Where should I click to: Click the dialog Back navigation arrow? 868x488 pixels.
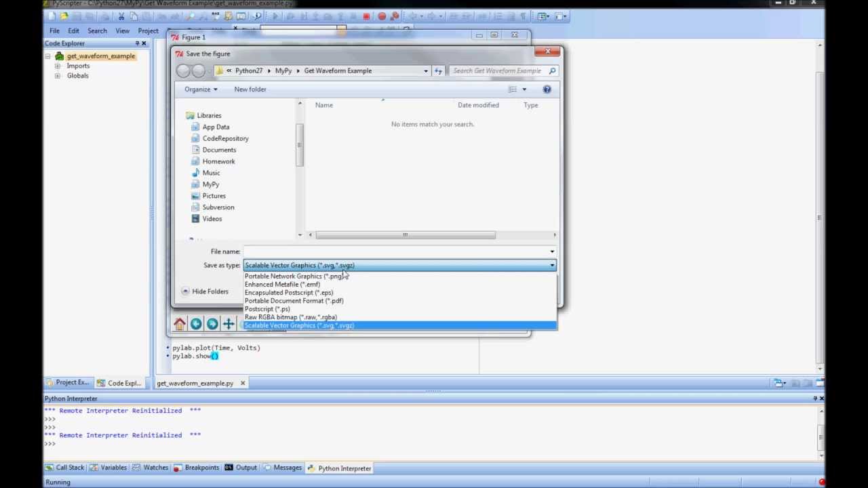[x=183, y=70]
